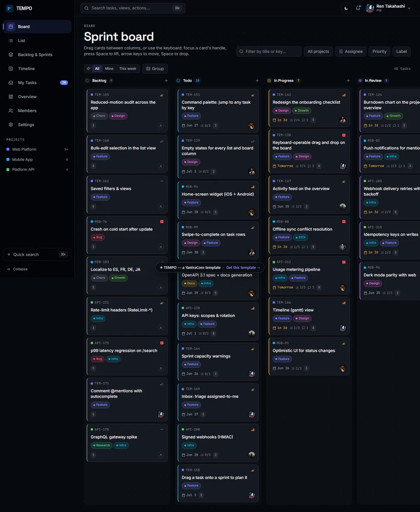Open card MOB-96 Dark mode parity with web
Viewport: 420px width, 512px height.
(390, 281)
